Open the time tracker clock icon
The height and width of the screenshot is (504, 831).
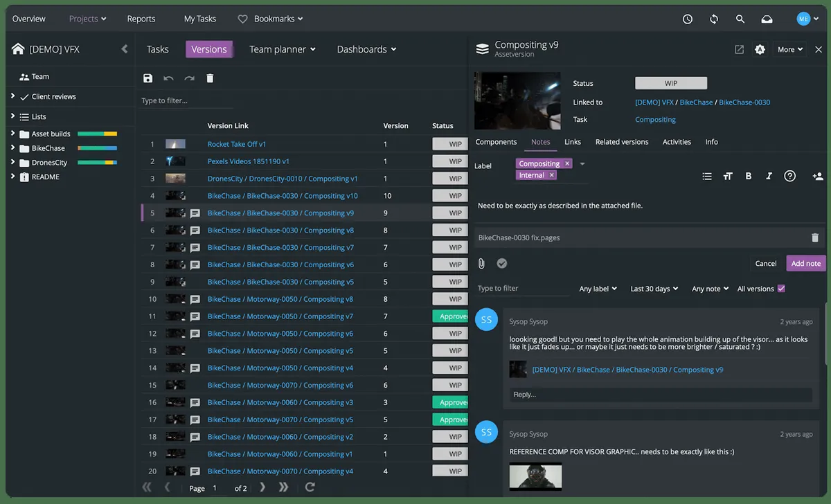[x=687, y=19]
